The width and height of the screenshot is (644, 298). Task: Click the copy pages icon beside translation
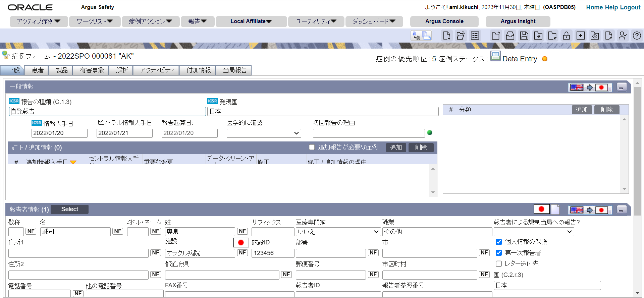click(427, 36)
